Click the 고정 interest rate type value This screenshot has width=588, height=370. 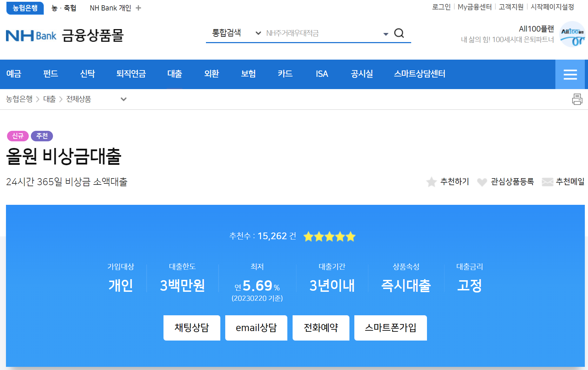pyautogui.click(x=469, y=285)
